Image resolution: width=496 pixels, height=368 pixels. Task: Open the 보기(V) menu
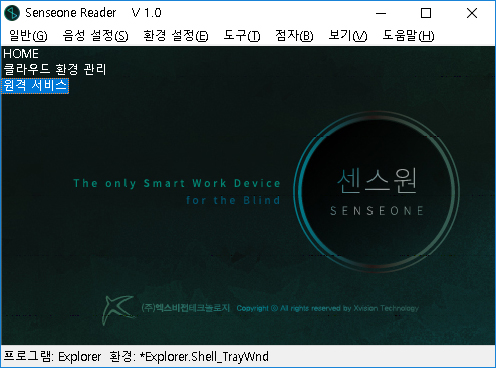pyautogui.click(x=348, y=35)
